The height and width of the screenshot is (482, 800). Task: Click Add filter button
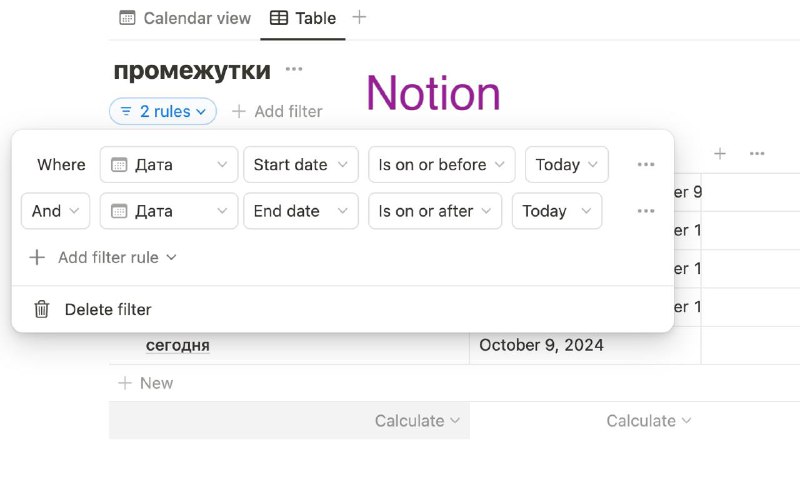pyautogui.click(x=277, y=111)
